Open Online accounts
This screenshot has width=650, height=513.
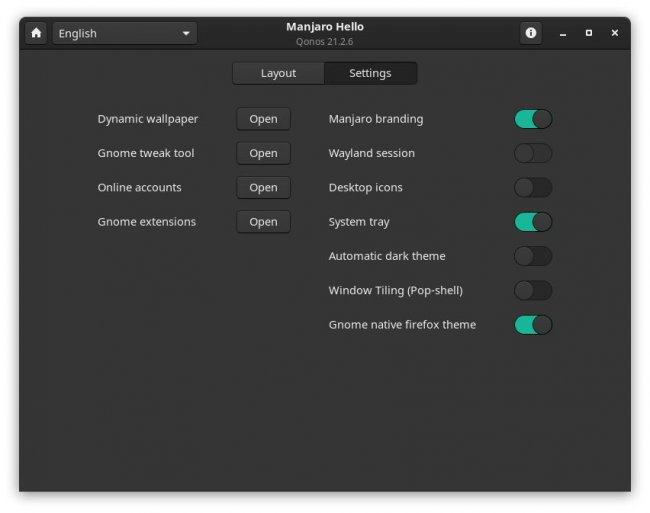pos(263,188)
